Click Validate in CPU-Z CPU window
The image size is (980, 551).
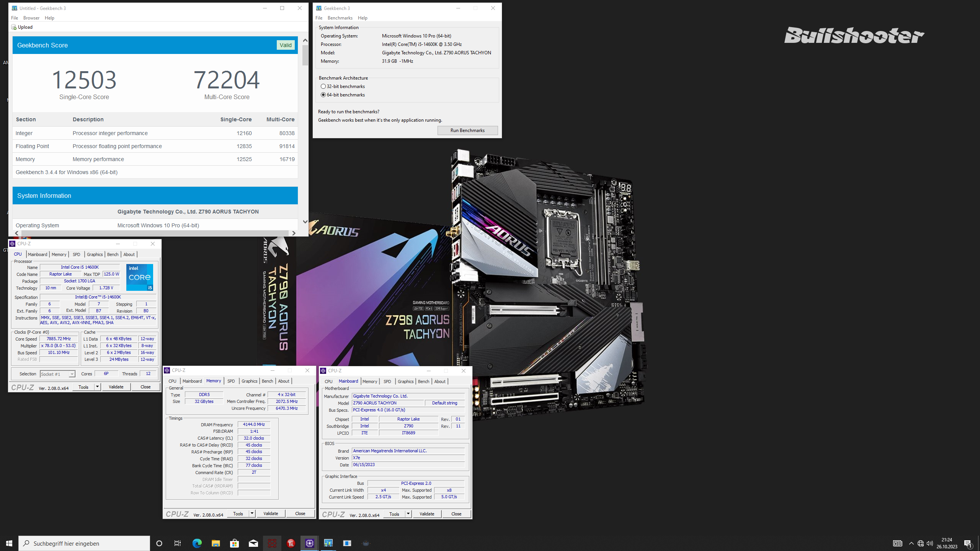pyautogui.click(x=116, y=387)
